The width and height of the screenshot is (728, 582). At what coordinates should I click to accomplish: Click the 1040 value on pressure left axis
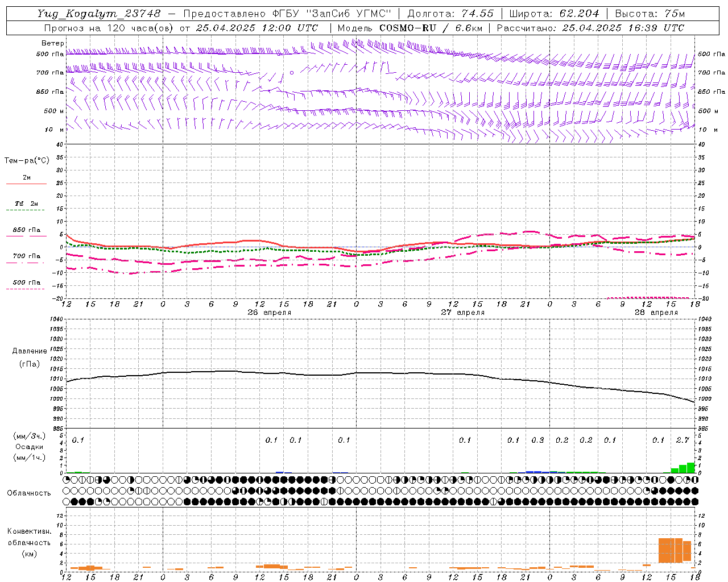point(55,319)
